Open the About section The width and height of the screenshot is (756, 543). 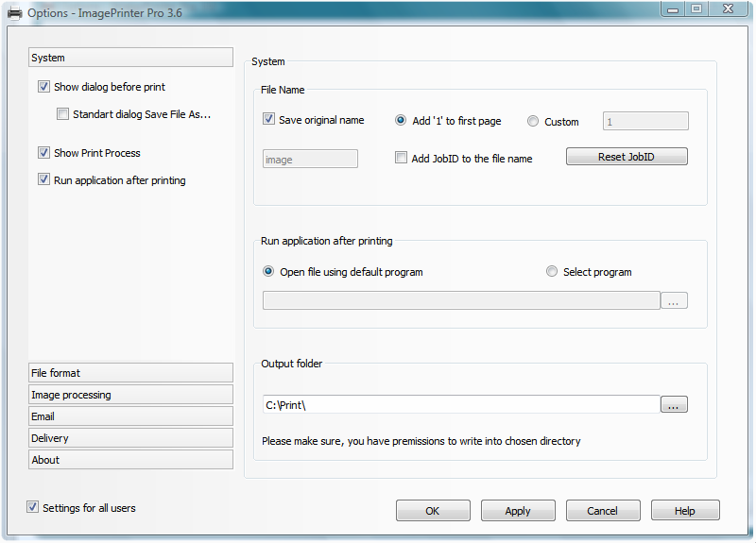coord(130,460)
